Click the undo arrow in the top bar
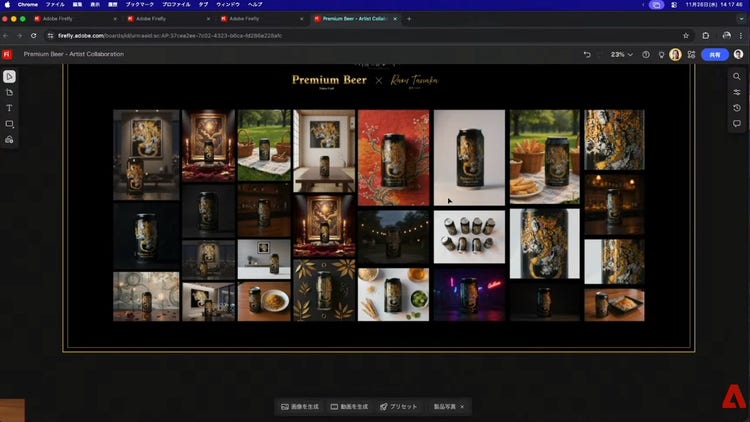Viewport: 750px width, 422px height. [587, 54]
